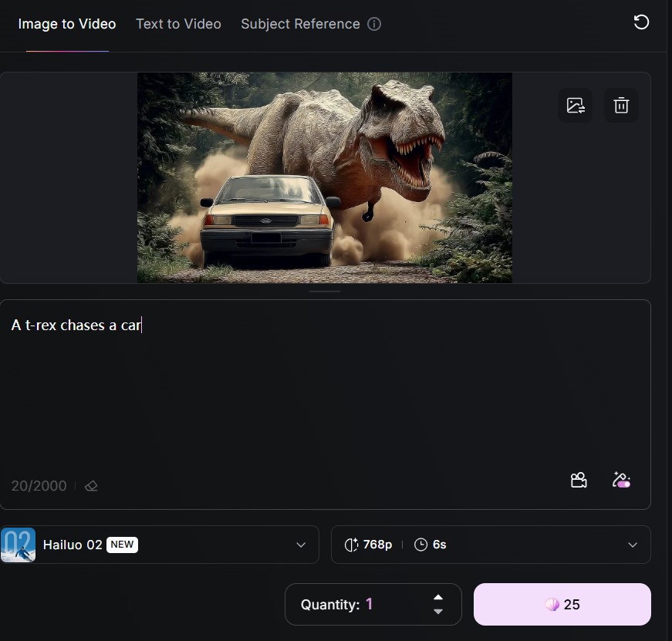Select the Subject Reference tab

click(300, 24)
